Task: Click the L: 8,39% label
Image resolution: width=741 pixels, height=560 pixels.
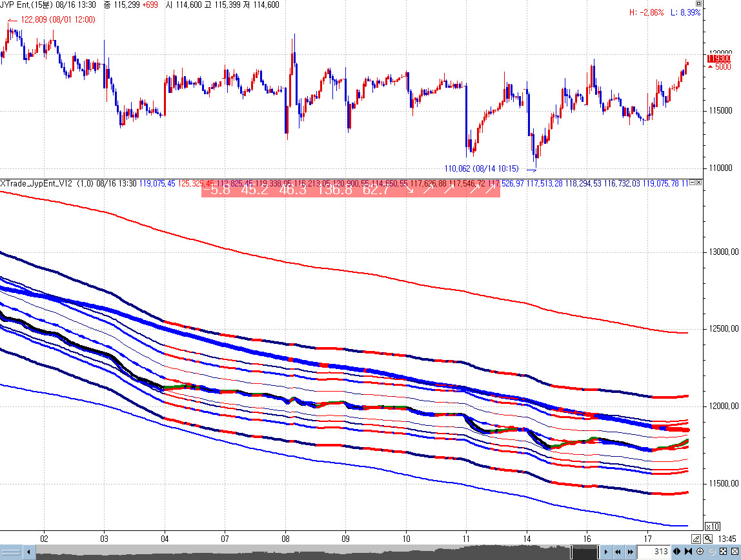Action: coord(685,13)
